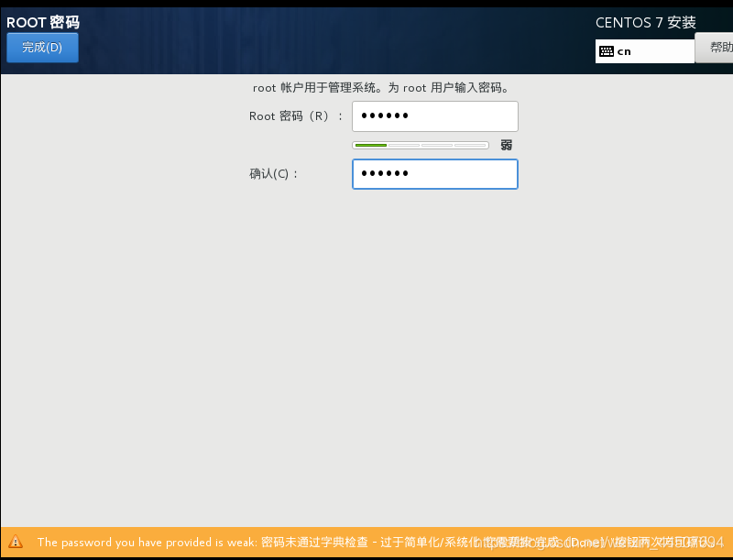733x560 pixels.
Task: Click the 弱 weak strength label
Action: point(507,145)
